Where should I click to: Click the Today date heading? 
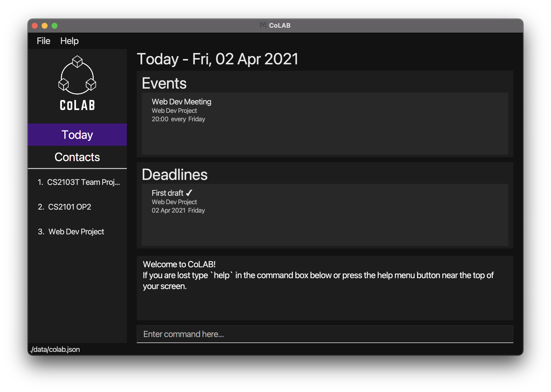coord(218,59)
